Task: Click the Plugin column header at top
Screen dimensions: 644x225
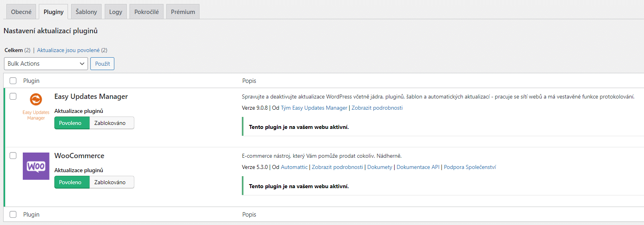Action: pos(31,81)
